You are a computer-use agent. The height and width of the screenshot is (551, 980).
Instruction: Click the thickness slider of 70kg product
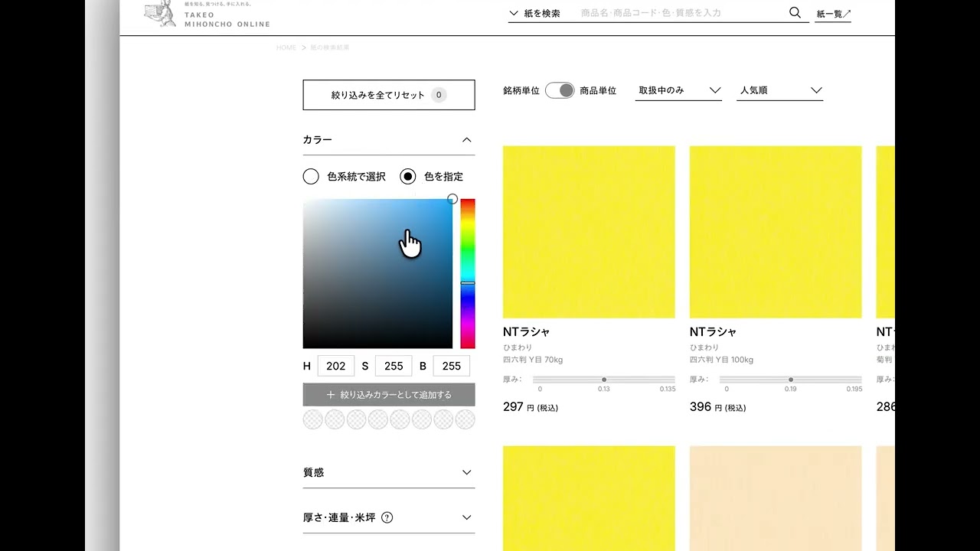click(604, 380)
